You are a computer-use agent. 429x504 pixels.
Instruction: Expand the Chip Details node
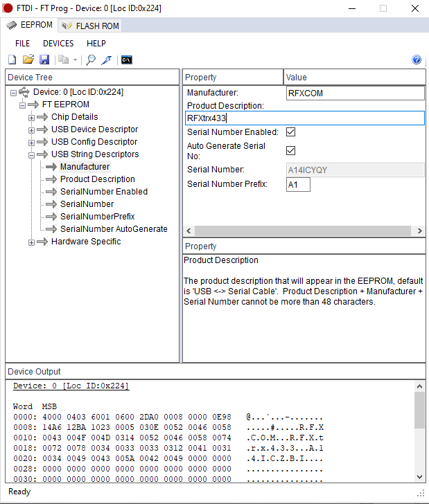coord(31,118)
